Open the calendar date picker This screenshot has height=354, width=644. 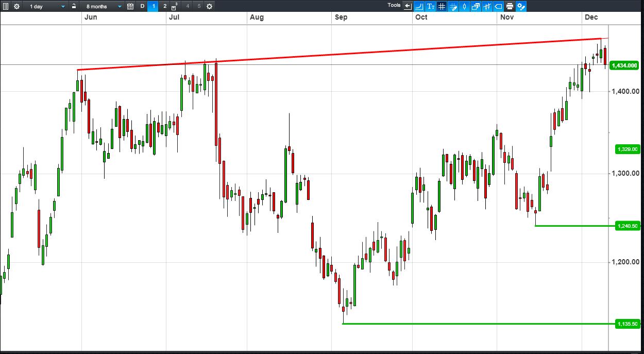coord(130,6)
